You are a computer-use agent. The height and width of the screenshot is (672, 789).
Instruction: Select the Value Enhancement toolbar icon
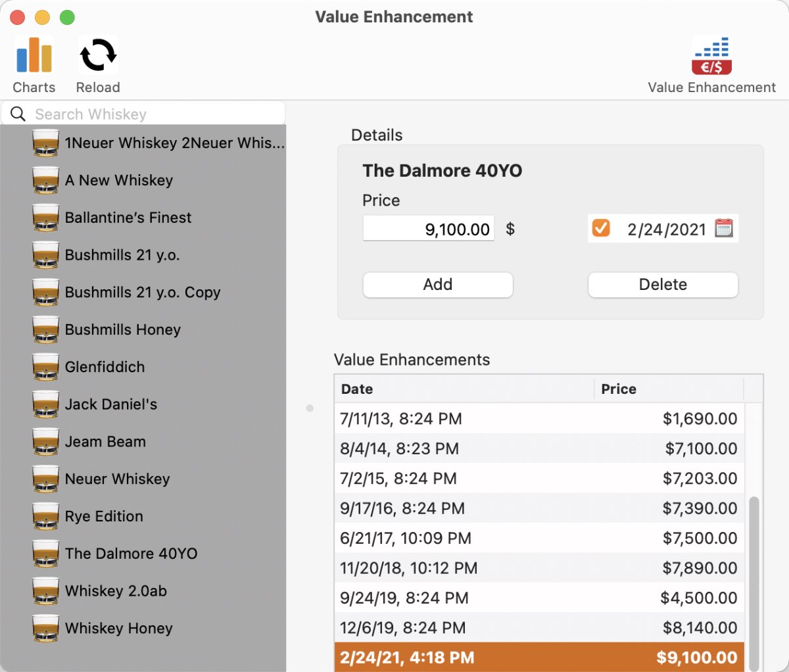coord(711,56)
